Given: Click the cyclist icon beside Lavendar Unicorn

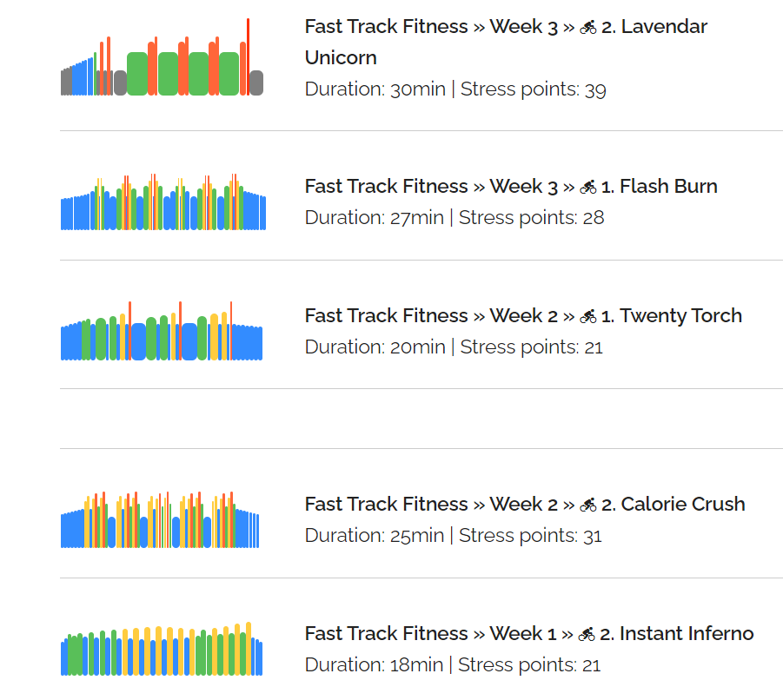Looking at the screenshot, I should coord(587,27).
